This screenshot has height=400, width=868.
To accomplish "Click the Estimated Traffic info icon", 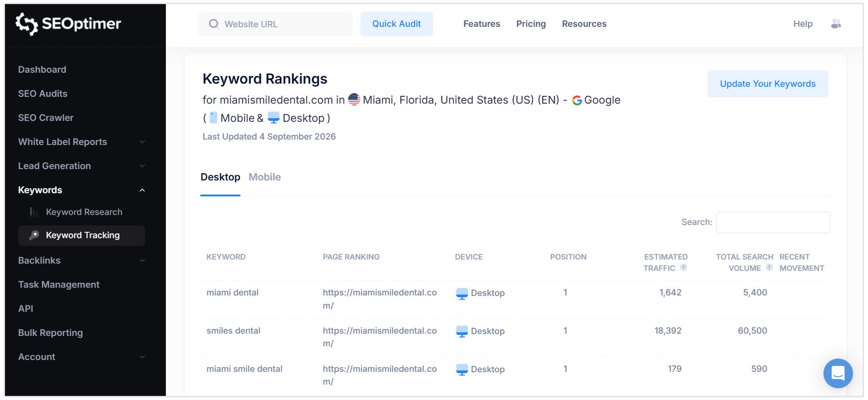I will coord(683,267).
